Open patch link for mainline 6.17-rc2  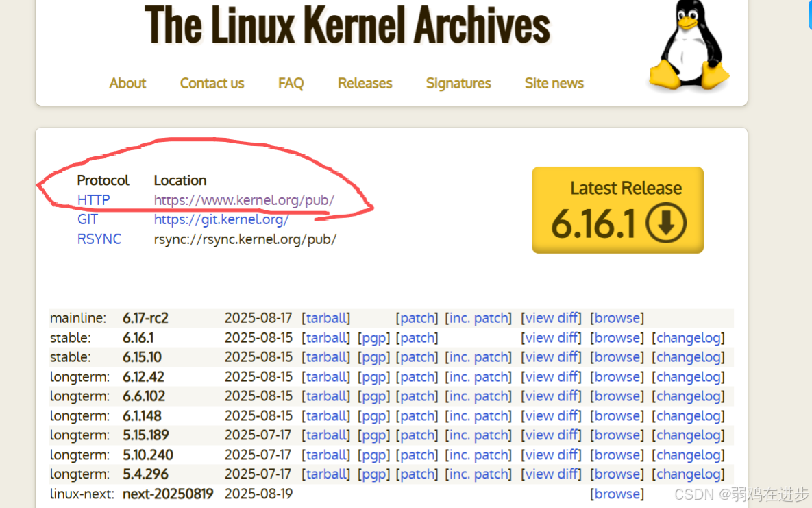[x=417, y=318]
